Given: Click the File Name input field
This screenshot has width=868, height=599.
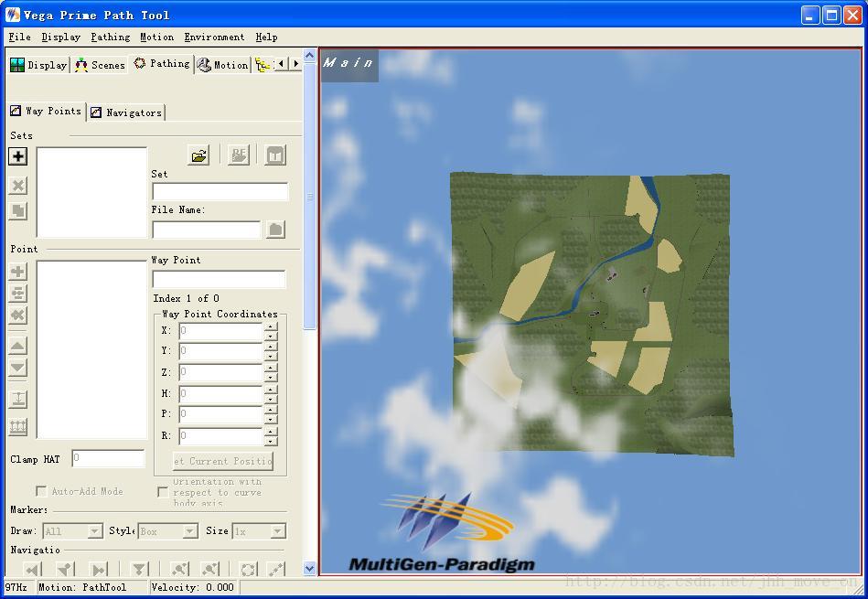Looking at the screenshot, I should pos(207,230).
